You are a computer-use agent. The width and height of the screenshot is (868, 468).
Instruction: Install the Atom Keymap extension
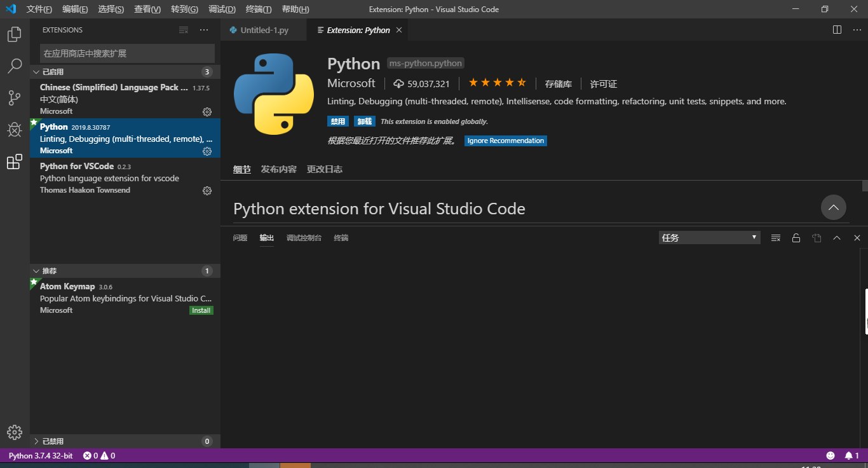(201, 310)
